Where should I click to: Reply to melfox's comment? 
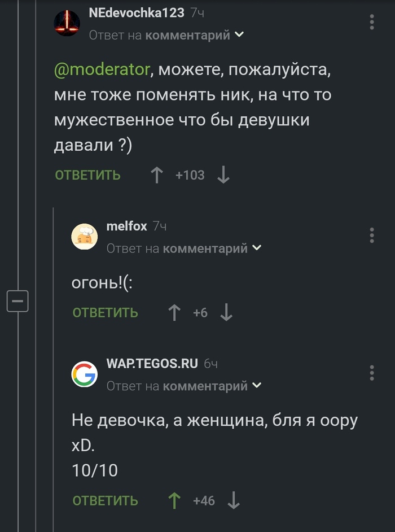click(x=106, y=312)
